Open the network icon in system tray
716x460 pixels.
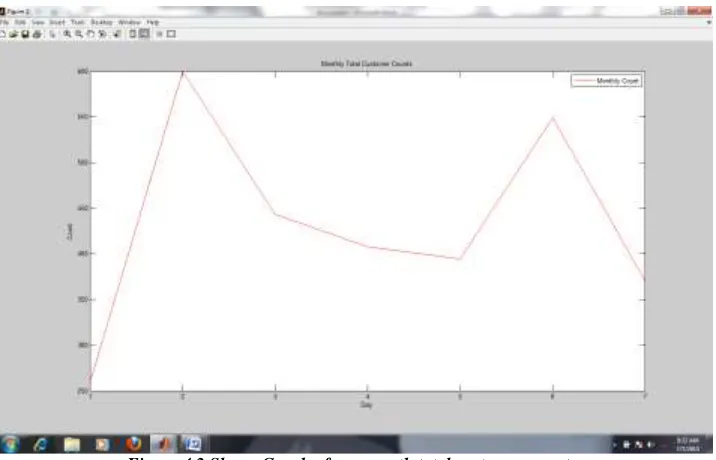639,444
